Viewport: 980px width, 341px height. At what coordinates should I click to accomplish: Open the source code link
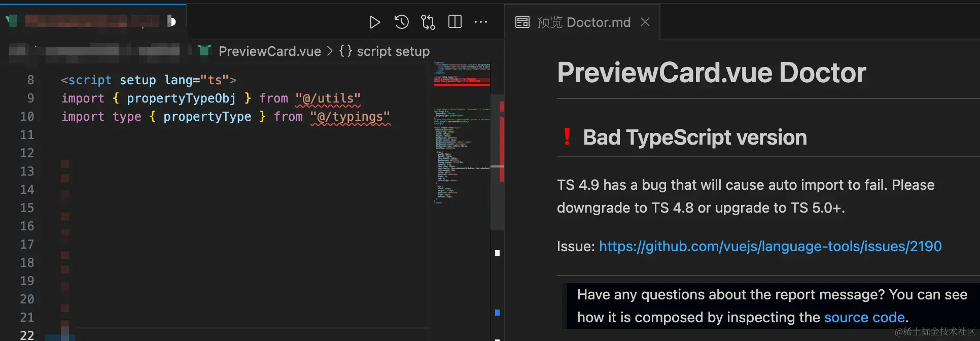pos(864,317)
